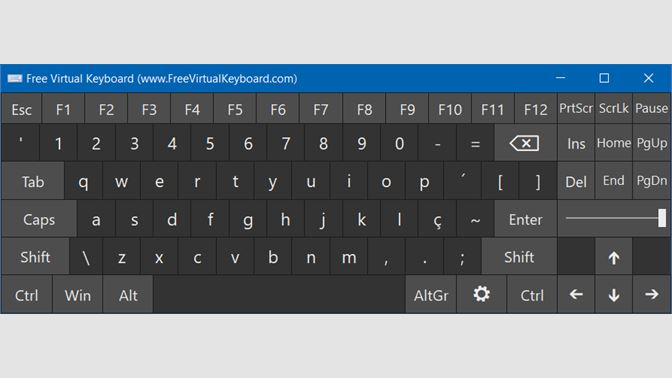Tap the right arrow key
Viewport: 672px width, 378px height.
[x=651, y=294]
